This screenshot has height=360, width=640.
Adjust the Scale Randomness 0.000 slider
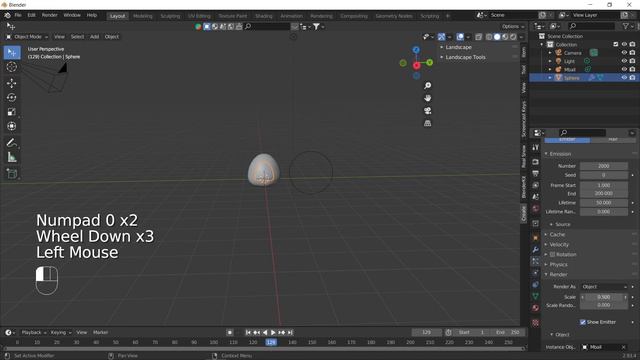(x=604, y=305)
